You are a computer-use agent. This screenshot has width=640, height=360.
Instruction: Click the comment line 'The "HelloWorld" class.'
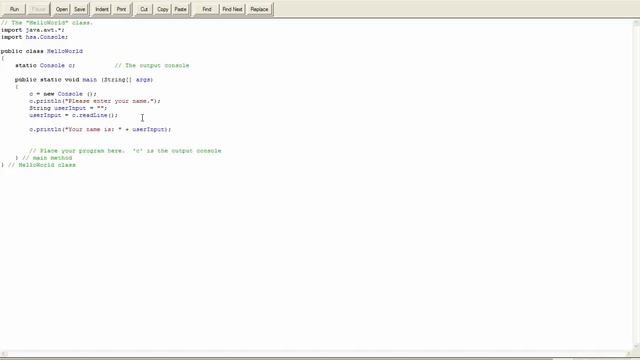pos(47,23)
